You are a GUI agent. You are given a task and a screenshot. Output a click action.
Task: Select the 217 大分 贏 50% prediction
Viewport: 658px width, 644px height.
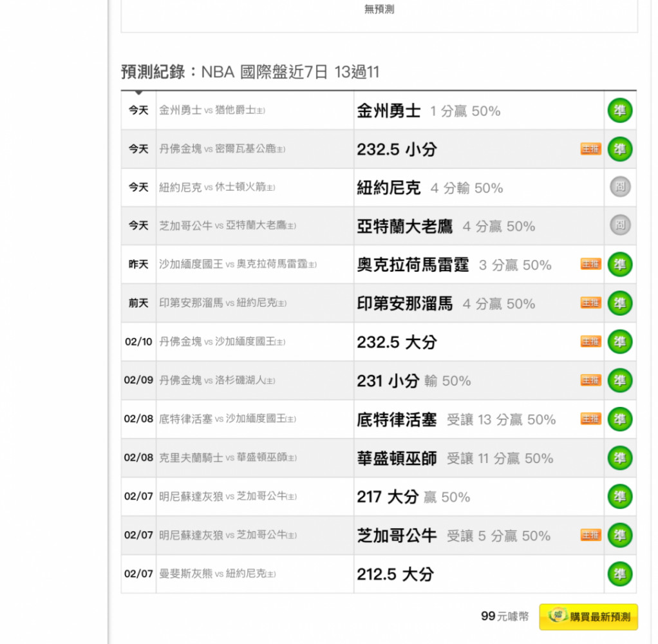pos(413,497)
